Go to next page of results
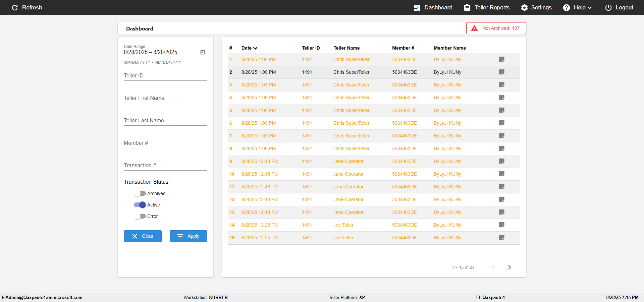The width and height of the screenshot is (644, 302). (509, 267)
